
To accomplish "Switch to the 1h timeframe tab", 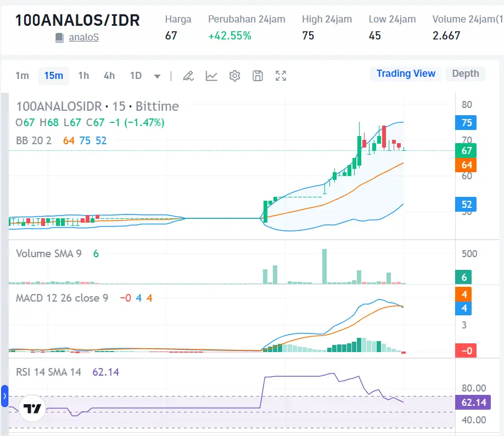I will 83,76.
